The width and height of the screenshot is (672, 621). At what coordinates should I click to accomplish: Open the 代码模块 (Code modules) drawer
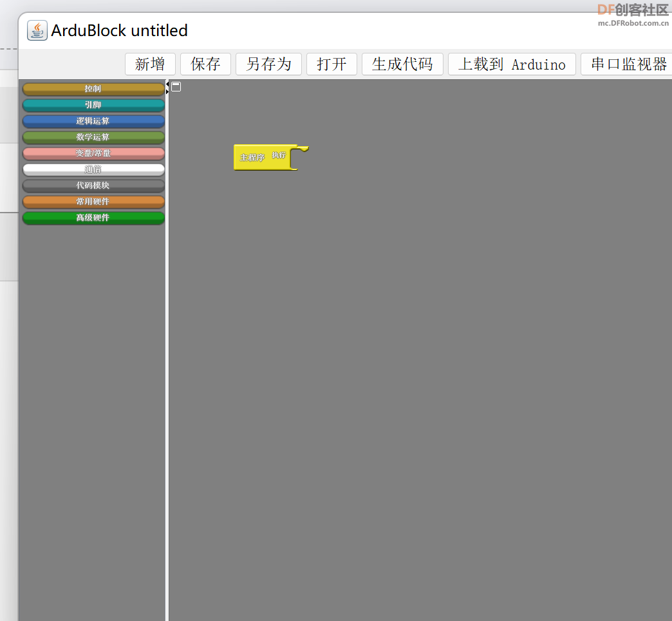point(93,186)
